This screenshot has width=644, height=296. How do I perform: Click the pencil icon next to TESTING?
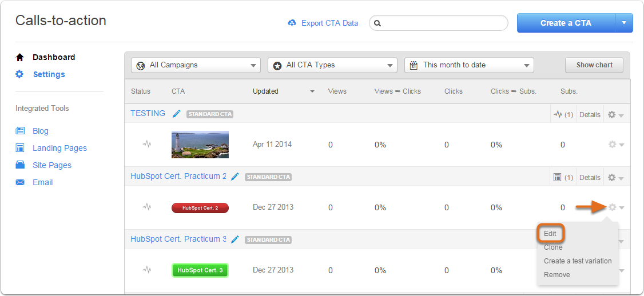177,114
